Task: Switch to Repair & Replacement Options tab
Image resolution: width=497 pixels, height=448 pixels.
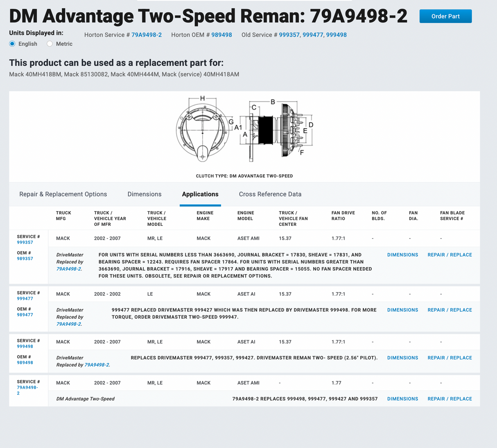Action: click(x=63, y=194)
